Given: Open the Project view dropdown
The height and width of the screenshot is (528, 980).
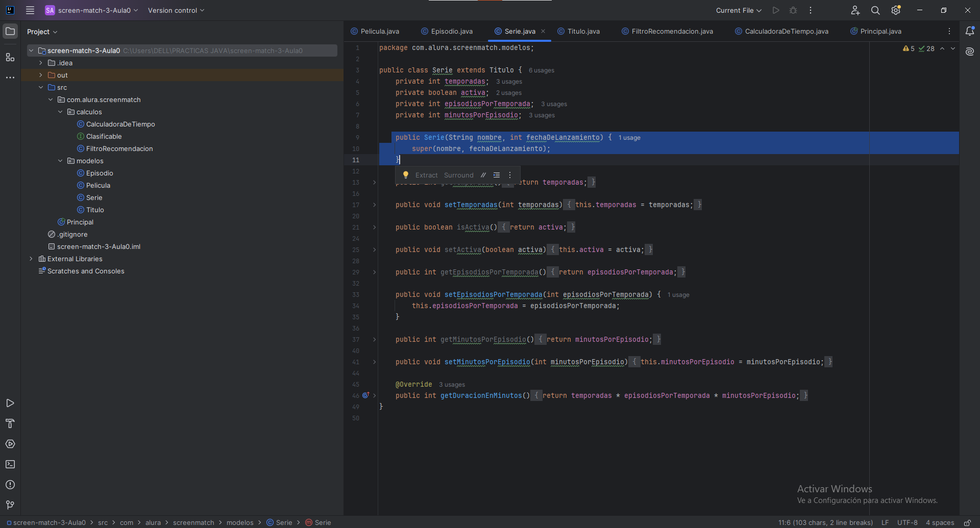Looking at the screenshot, I should coord(42,32).
